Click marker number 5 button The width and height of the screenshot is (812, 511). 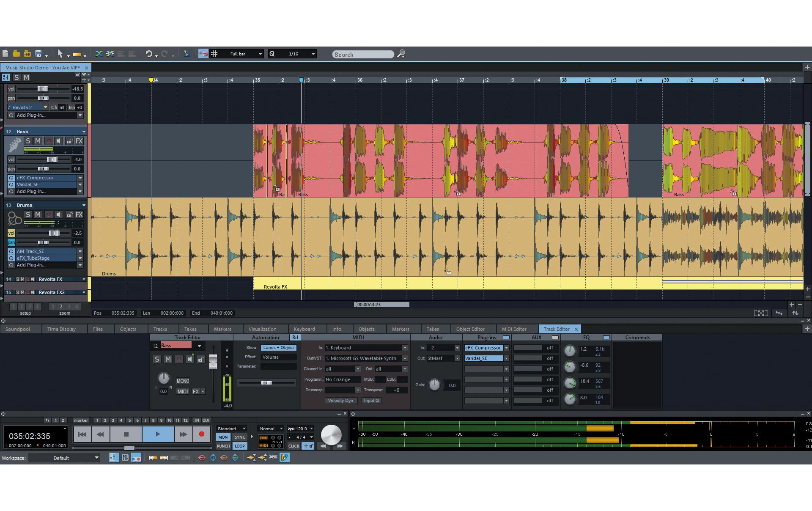pyautogui.click(x=129, y=420)
